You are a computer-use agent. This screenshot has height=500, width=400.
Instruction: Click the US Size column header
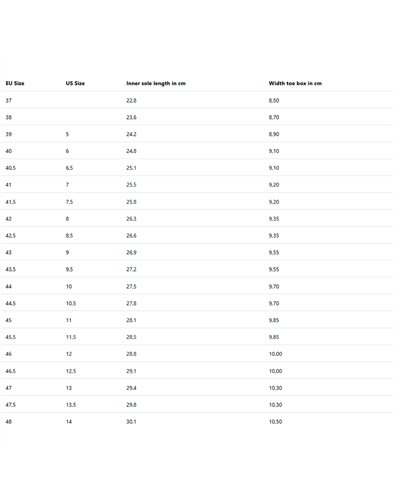(75, 83)
